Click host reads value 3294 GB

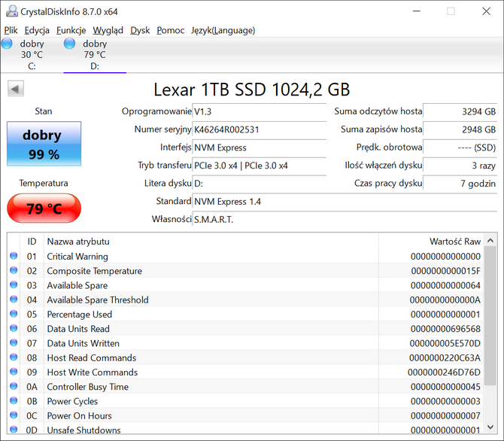[460, 111]
